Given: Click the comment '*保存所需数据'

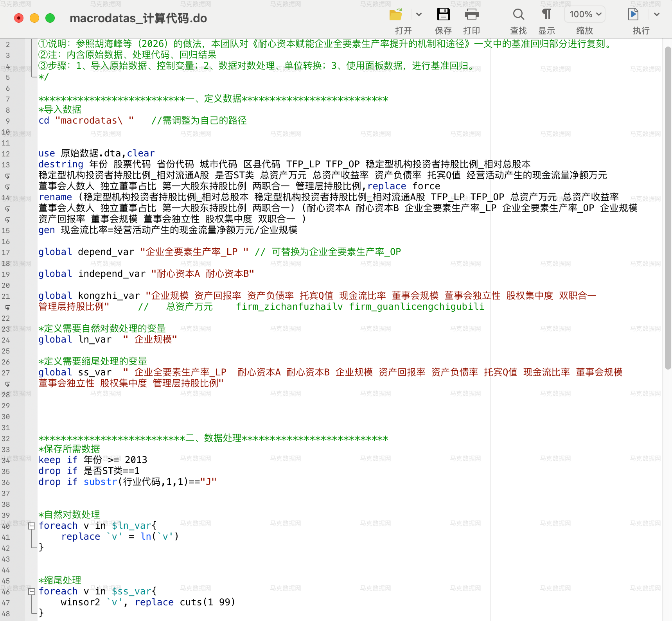Looking at the screenshot, I should coord(69,449).
